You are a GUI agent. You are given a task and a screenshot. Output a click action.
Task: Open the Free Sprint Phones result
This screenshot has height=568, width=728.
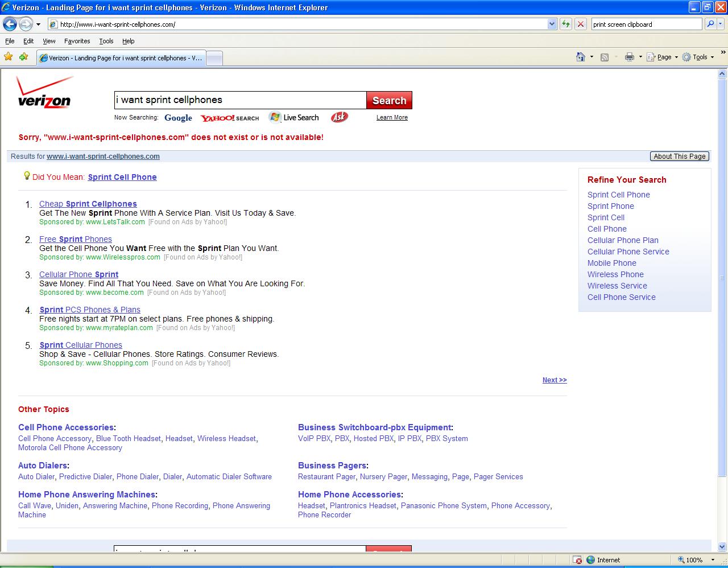(x=76, y=239)
